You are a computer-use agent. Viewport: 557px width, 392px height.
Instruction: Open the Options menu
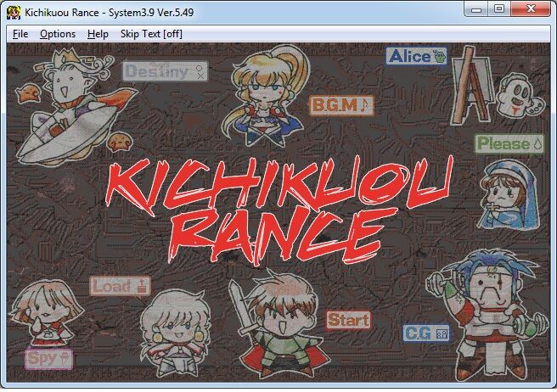pos(58,34)
